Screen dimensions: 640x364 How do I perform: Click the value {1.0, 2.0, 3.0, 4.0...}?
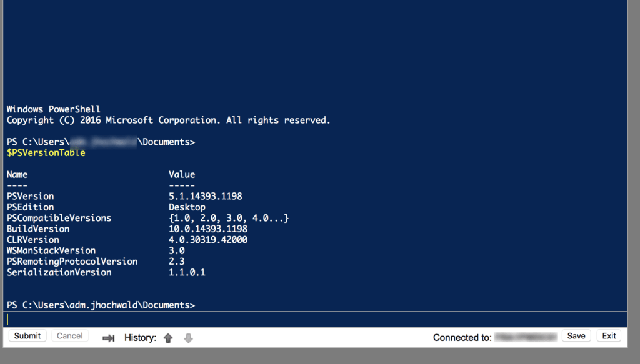pos(229,218)
